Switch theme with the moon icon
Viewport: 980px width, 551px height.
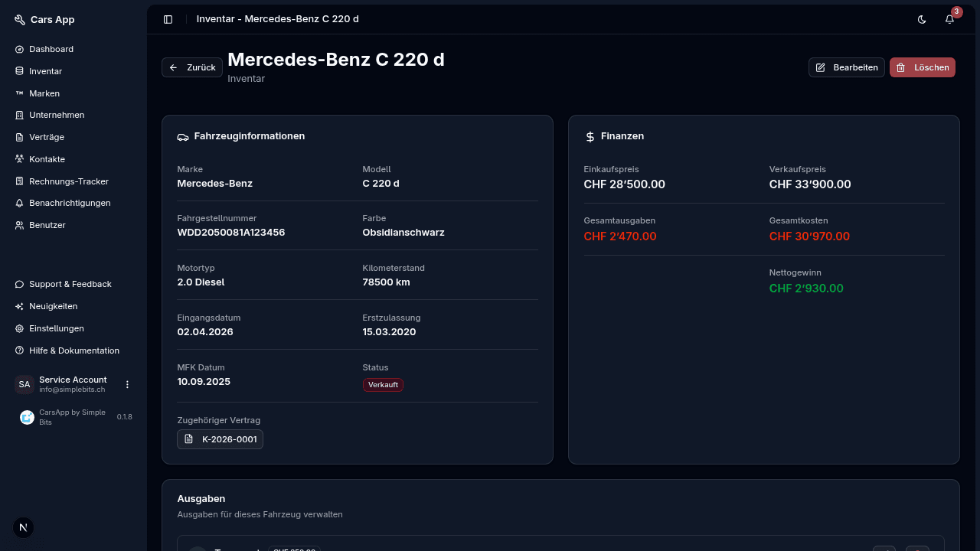click(x=922, y=19)
